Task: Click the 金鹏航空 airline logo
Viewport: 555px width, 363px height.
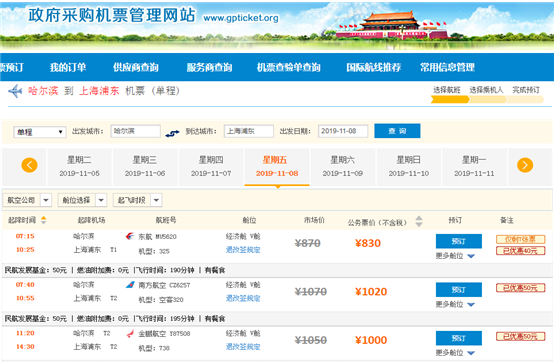Action: pos(130,333)
